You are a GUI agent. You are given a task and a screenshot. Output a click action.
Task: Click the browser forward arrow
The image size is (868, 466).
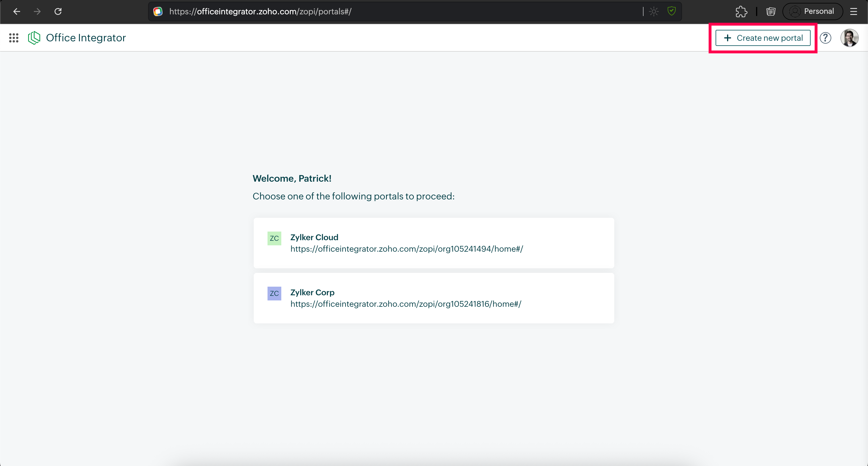[37, 11]
